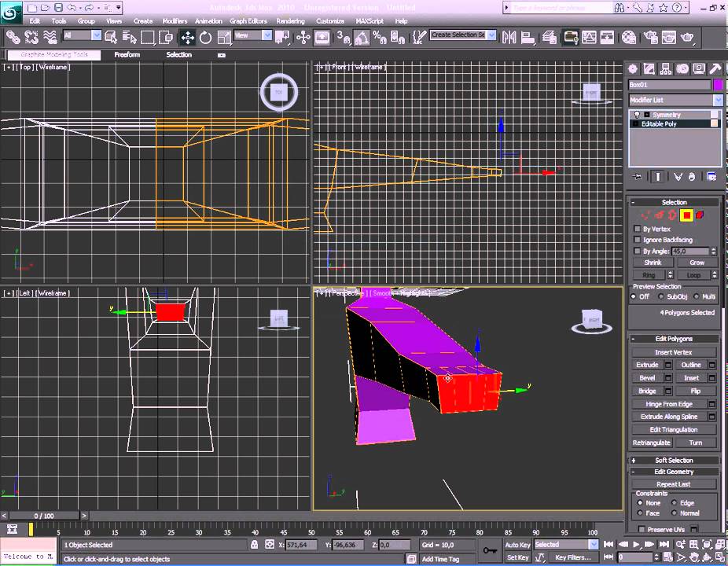Screen dimensions: 728x566
Task: Select Vertex sub-object level icon
Action: pos(645,215)
